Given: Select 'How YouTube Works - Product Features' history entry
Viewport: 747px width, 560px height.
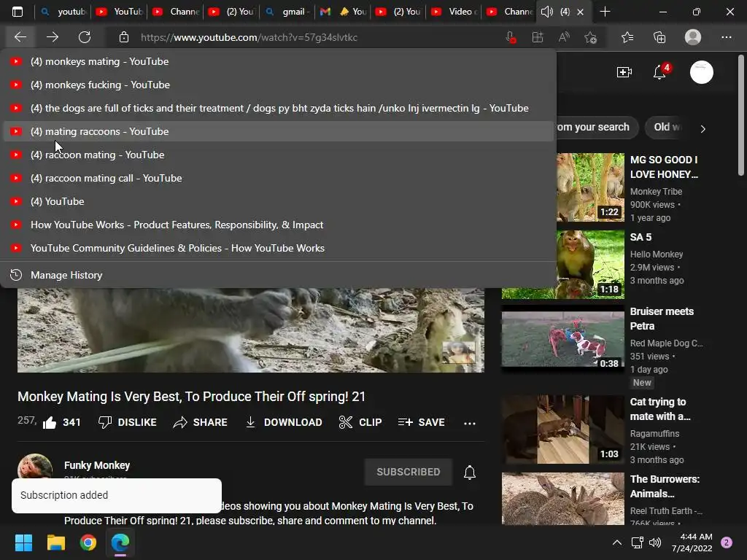Looking at the screenshot, I should (279, 225).
